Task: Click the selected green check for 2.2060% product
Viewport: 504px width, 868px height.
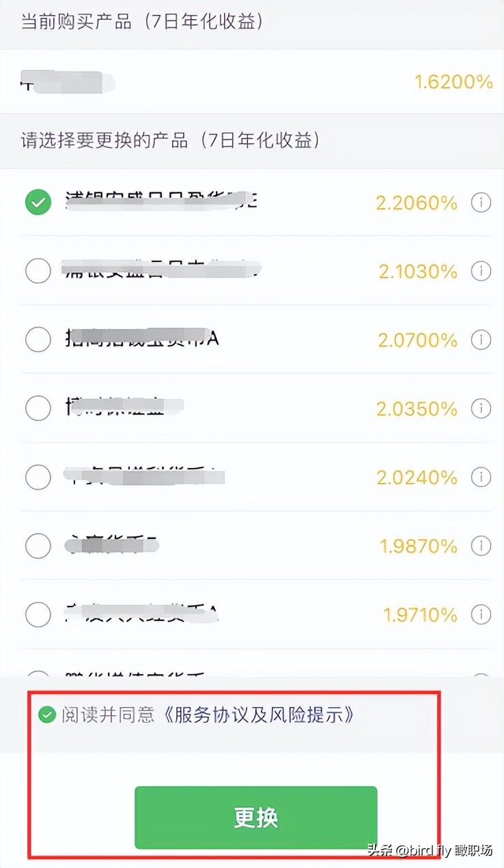Action: point(38,203)
